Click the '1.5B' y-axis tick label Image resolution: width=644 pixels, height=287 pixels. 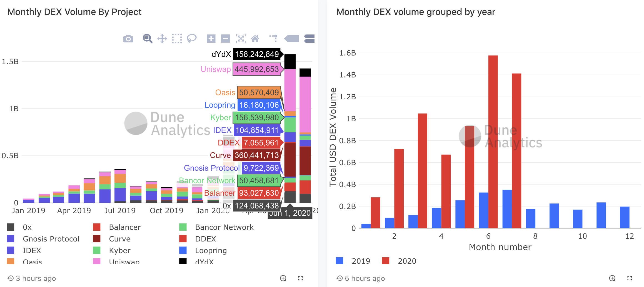pyautogui.click(x=10, y=61)
